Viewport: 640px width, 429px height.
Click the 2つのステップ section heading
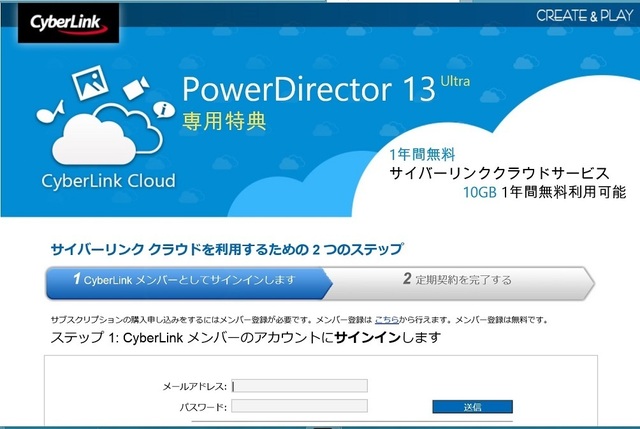coord(227,249)
